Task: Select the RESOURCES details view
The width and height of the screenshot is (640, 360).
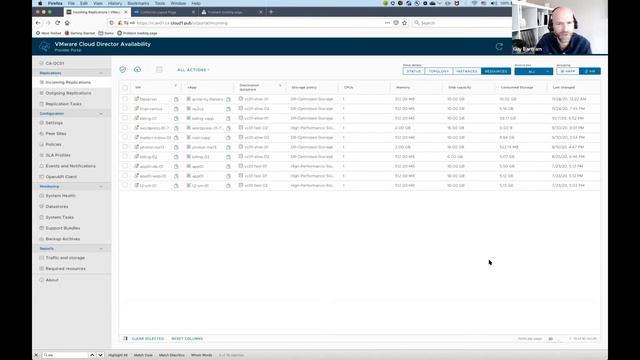Action: click(x=496, y=71)
